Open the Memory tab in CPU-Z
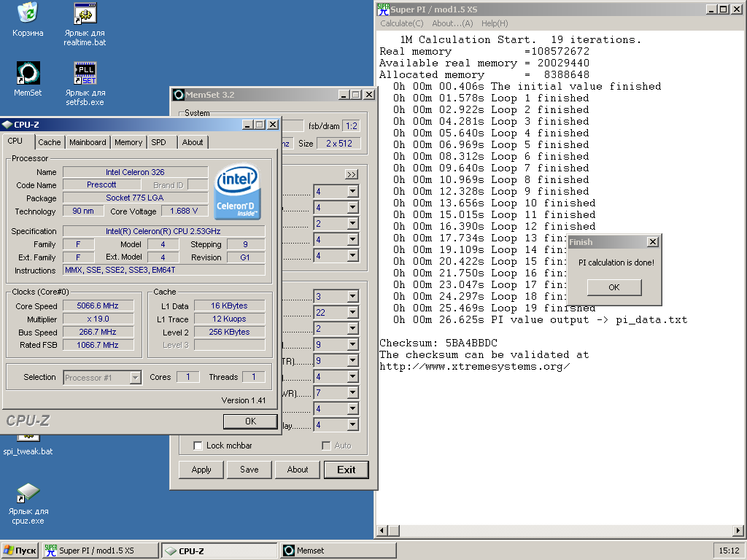747x560 pixels. pos(128,142)
